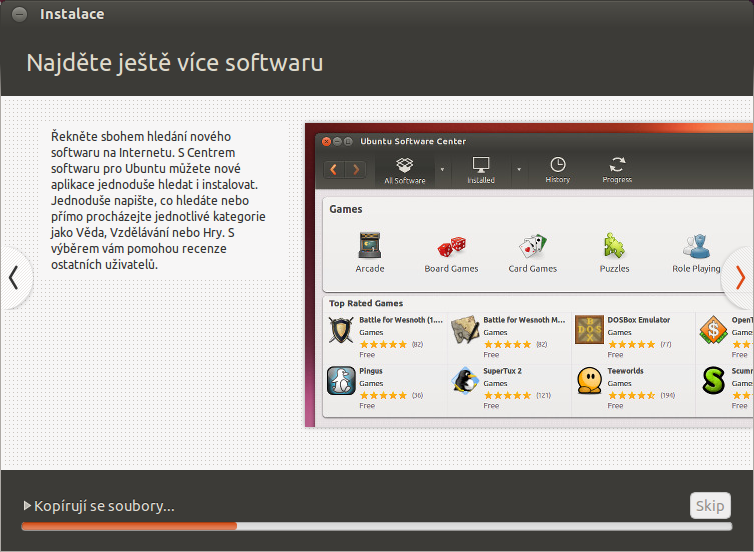Image resolution: width=754 pixels, height=552 pixels.
Task: Expand the Kopírují se soubory details triangle
Action: 27,505
